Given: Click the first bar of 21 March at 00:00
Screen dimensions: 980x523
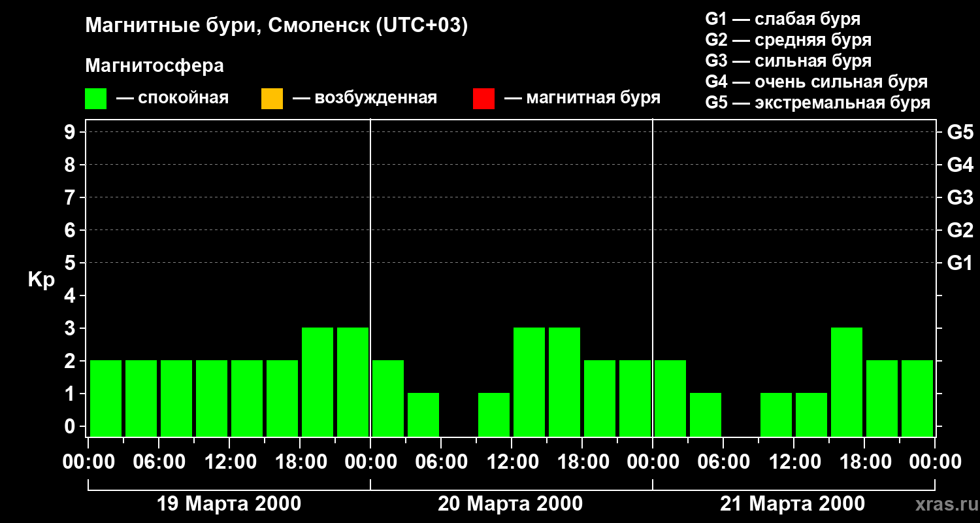Looking at the screenshot, I should (670, 398).
